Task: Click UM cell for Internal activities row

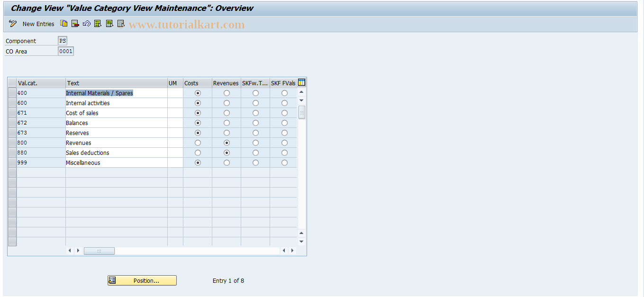Action: [x=175, y=103]
